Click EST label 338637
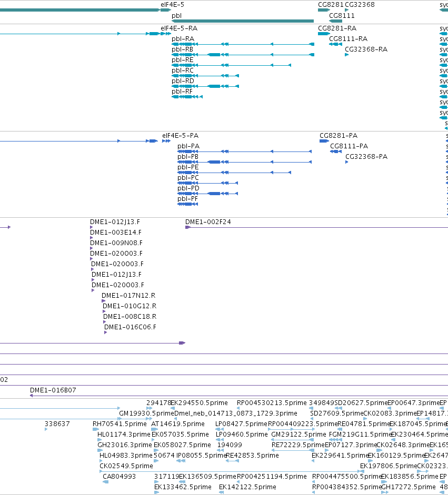Viewport: 448px width, 495px height. (x=57, y=423)
